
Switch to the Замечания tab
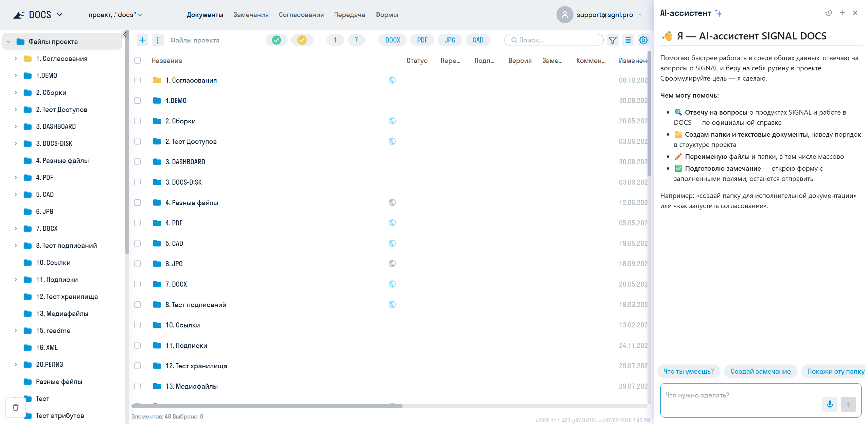(x=251, y=15)
